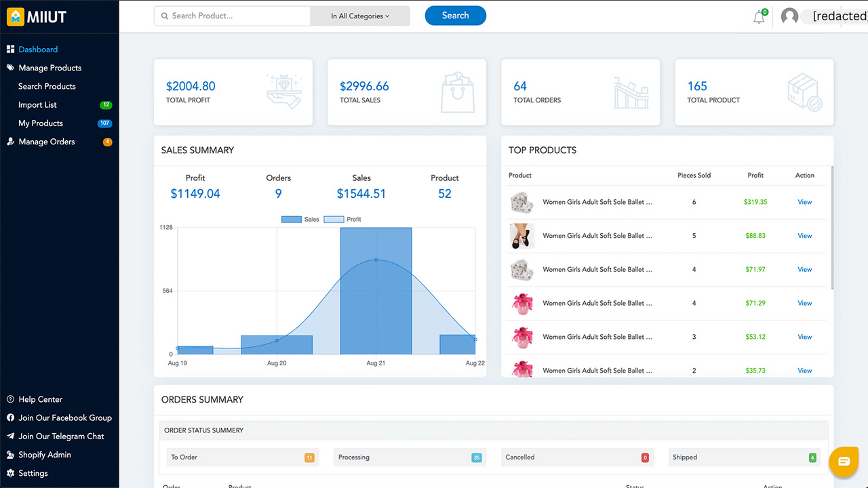Click the $2004.80 total profit value
868x488 pixels.
pyautogui.click(x=191, y=86)
